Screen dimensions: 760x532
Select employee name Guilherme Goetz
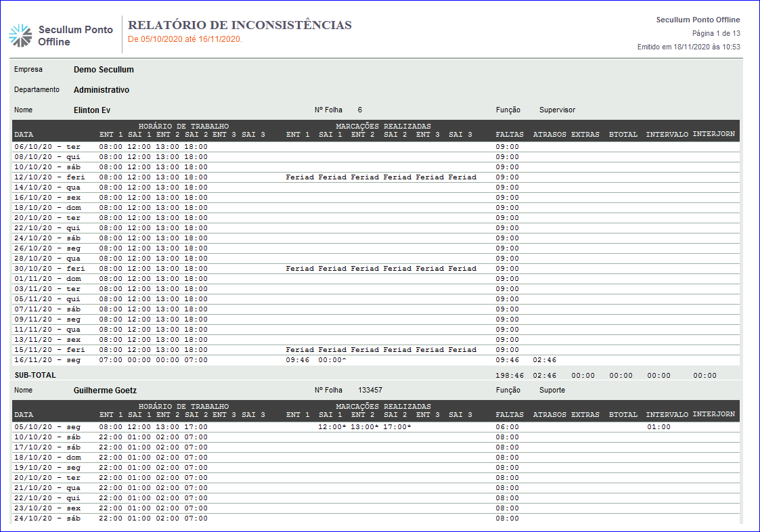[x=105, y=391]
